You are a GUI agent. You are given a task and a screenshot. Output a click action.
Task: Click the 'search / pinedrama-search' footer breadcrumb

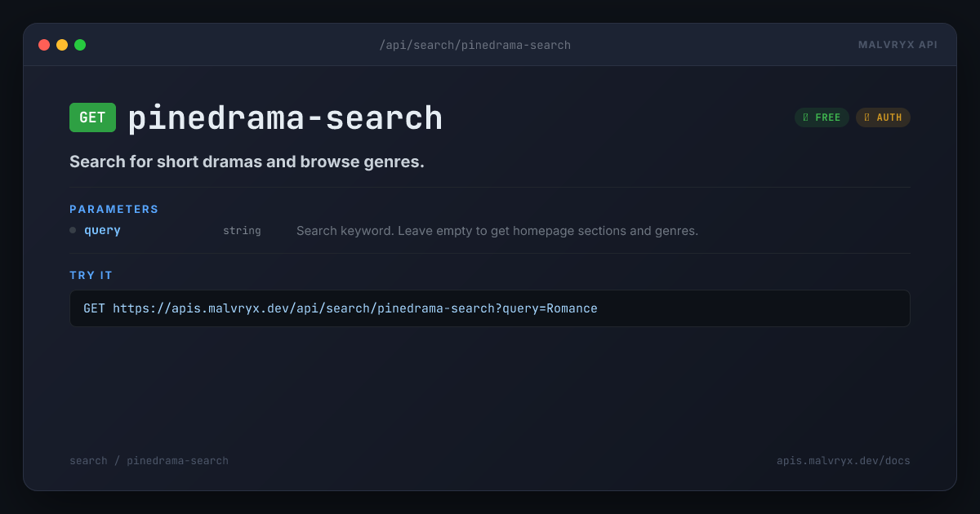pyautogui.click(x=149, y=461)
